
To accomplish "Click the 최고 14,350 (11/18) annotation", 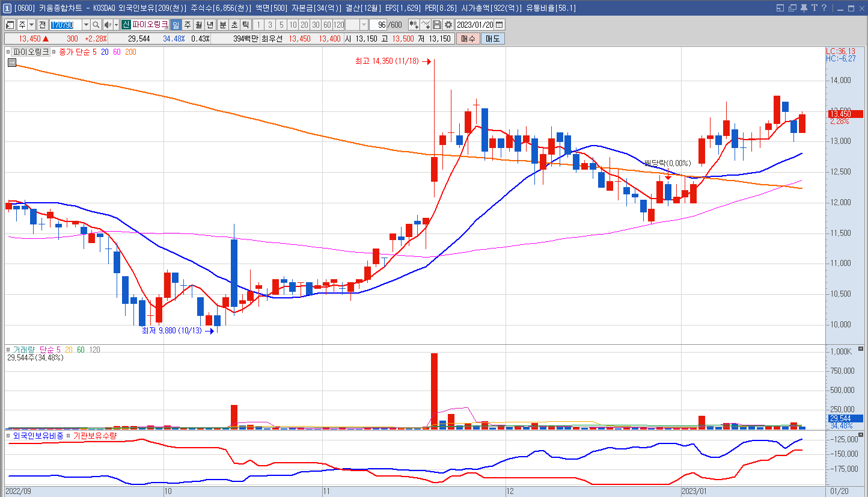I will click(388, 61).
